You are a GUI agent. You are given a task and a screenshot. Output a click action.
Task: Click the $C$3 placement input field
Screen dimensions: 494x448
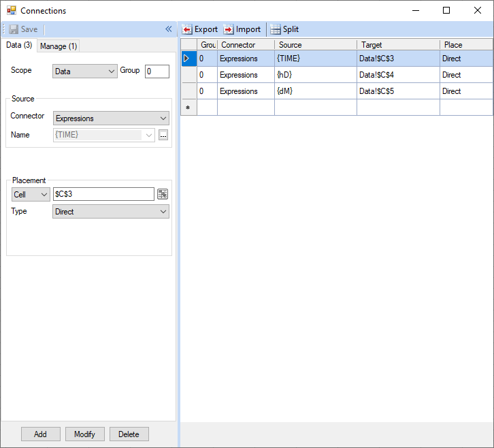coord(103,194)
